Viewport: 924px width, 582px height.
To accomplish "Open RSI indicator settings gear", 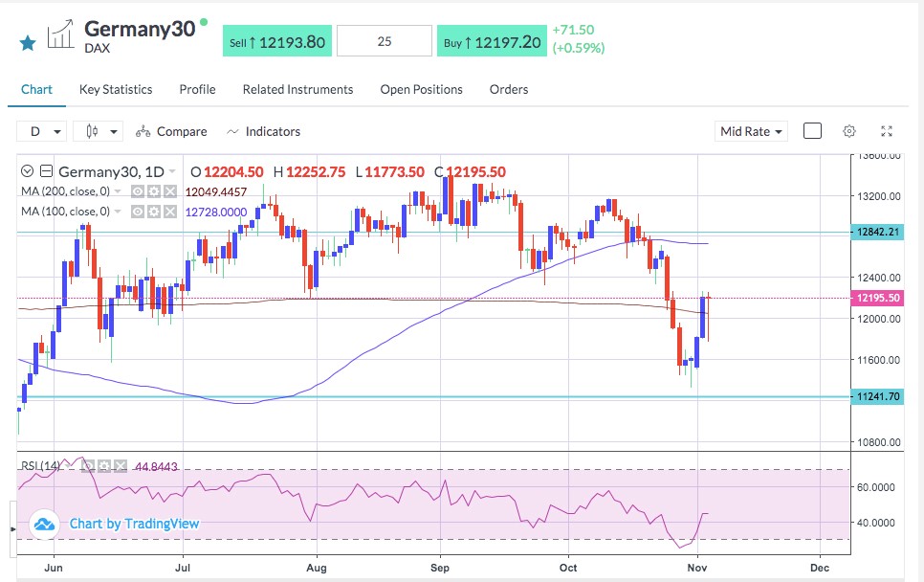I will 104,466.
